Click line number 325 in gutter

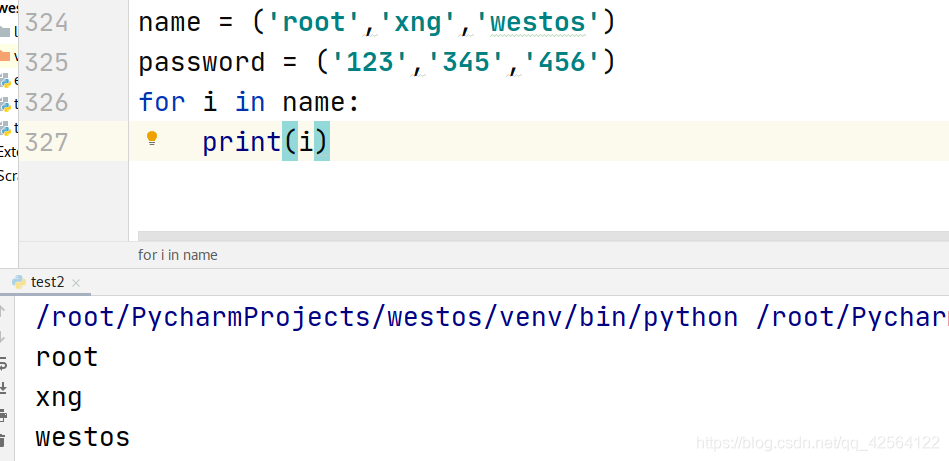(47, 62)
